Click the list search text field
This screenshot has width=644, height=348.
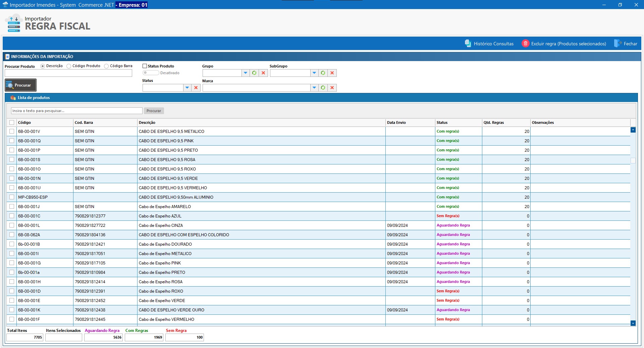point(76,111)
